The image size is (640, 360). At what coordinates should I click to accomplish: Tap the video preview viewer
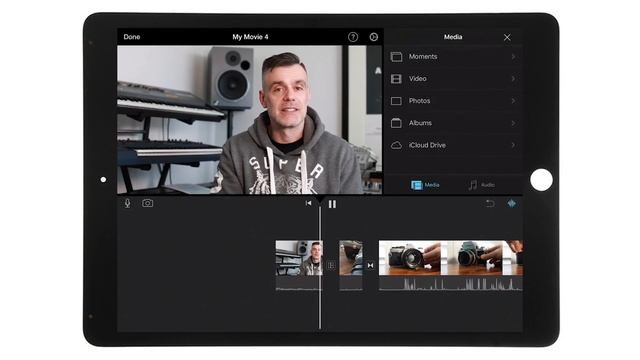click(x=250, y=120)
